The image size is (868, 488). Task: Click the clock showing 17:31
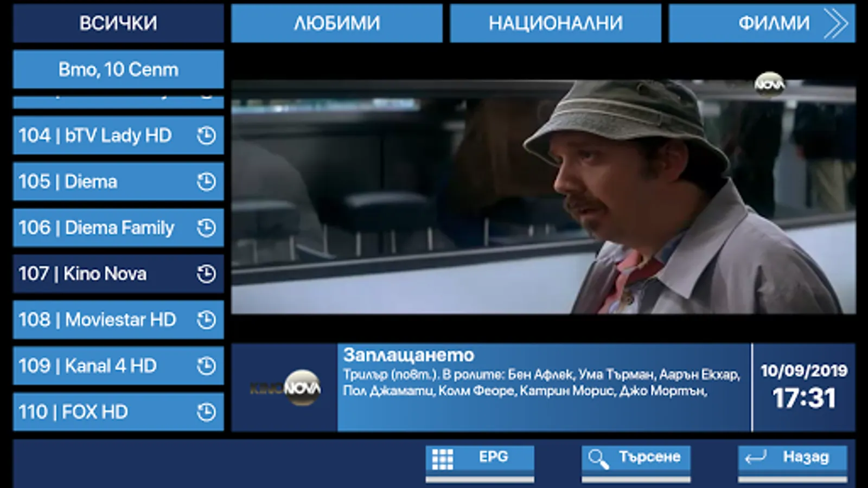(804, 398)
